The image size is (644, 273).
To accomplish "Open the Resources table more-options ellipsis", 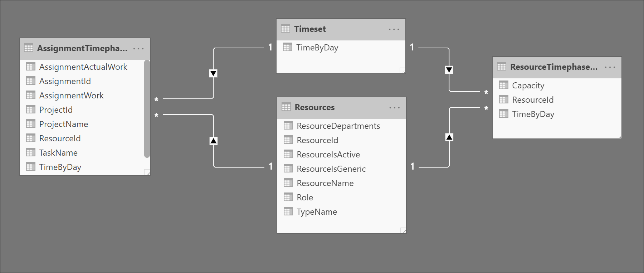I will (395, 108).
